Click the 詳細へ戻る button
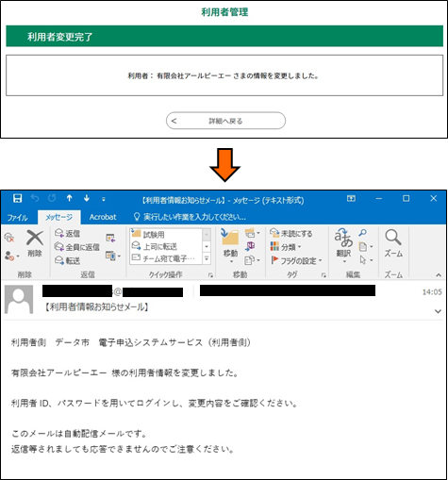Image resolution: width=448 pixels, height=480 pixels. coord(225,121)
